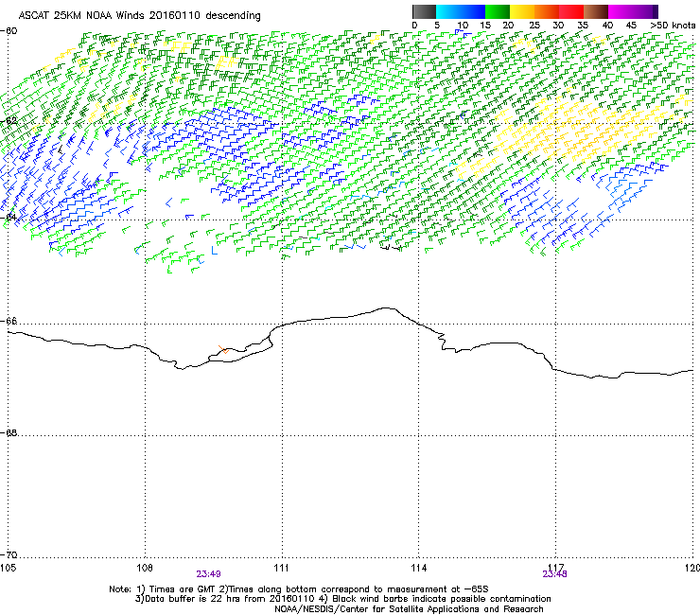Click the brown 35-40 knots legend swatch

pyautogui.click(x=596, y=11)
